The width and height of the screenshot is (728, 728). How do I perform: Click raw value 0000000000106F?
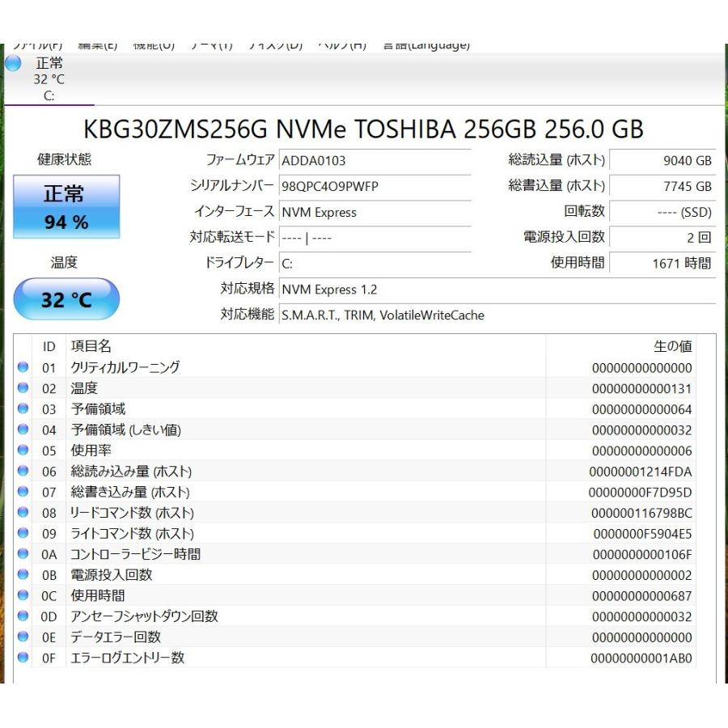642,554
